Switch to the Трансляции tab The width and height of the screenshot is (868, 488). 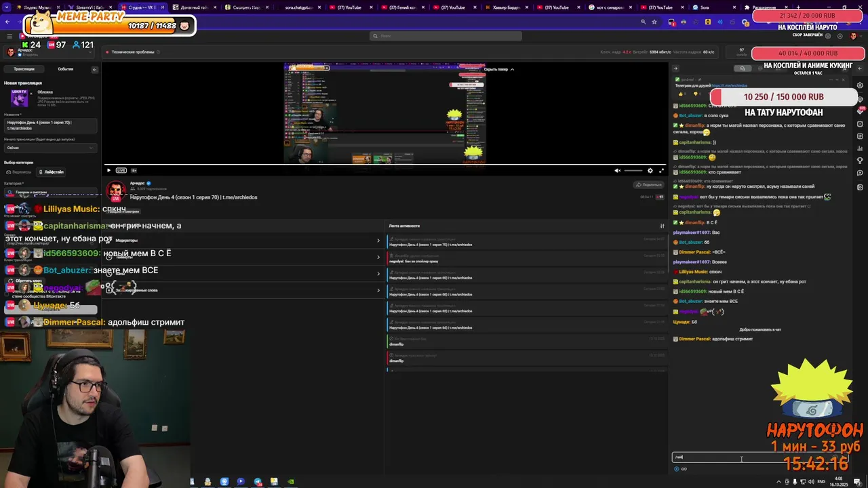[x=24, y=69]
